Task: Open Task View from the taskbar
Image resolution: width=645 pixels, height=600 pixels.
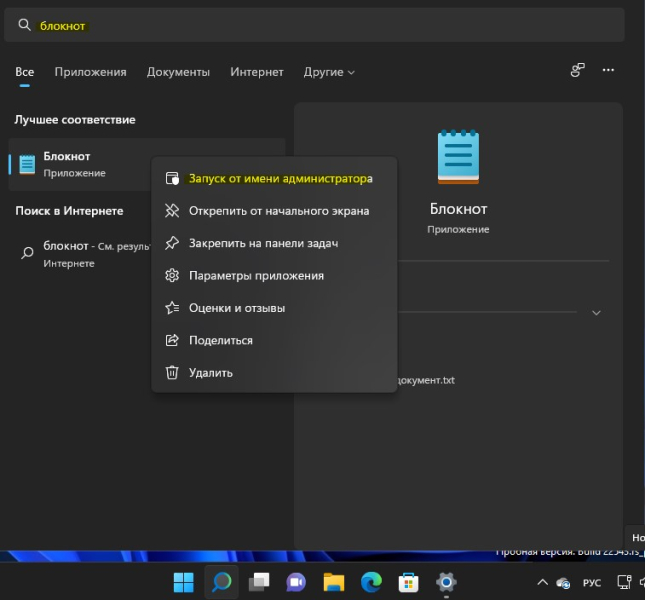Action: coord(259,581)
